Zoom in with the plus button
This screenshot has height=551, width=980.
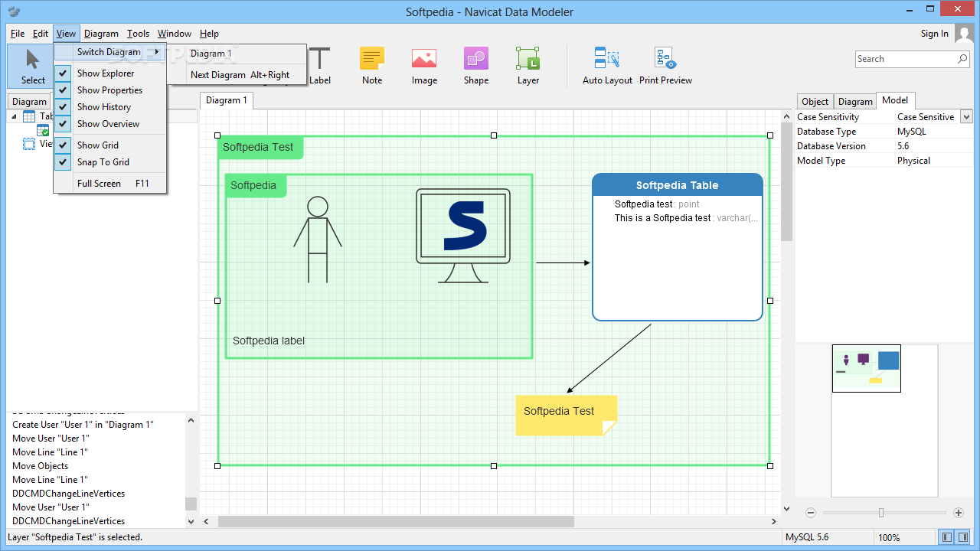pyautogui.click(x=958, y=513)
